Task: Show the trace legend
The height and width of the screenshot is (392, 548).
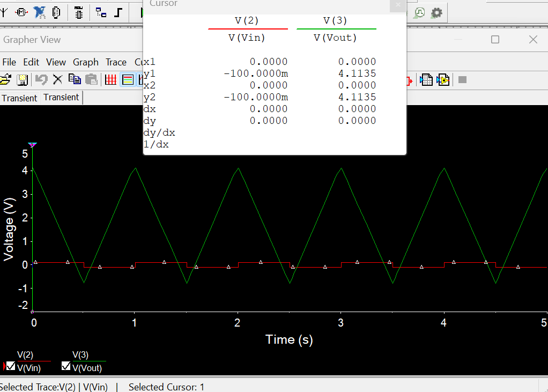Action: 127,79
